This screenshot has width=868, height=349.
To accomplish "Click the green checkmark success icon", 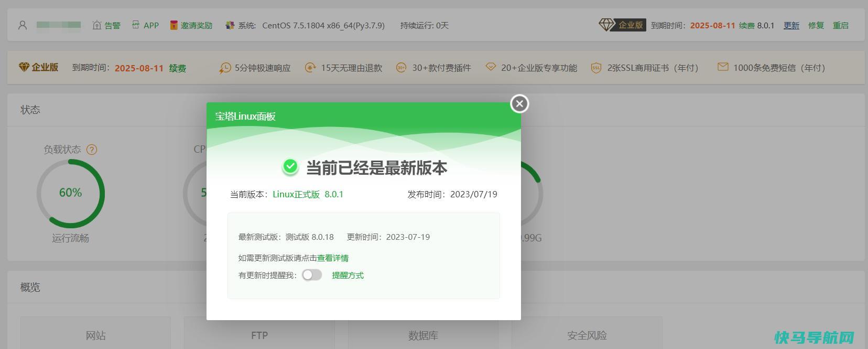I will click(x=290, y=167).
